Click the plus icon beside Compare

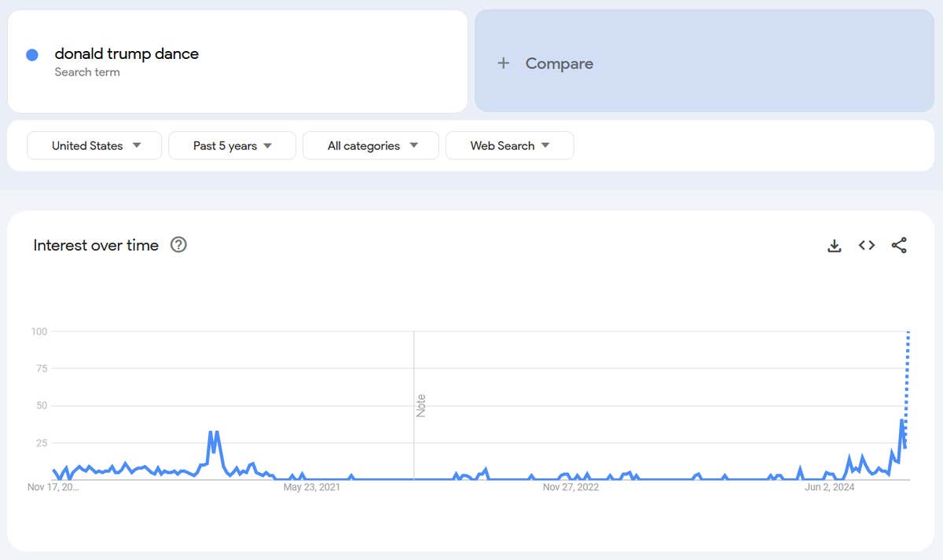(x=504, y=64)
